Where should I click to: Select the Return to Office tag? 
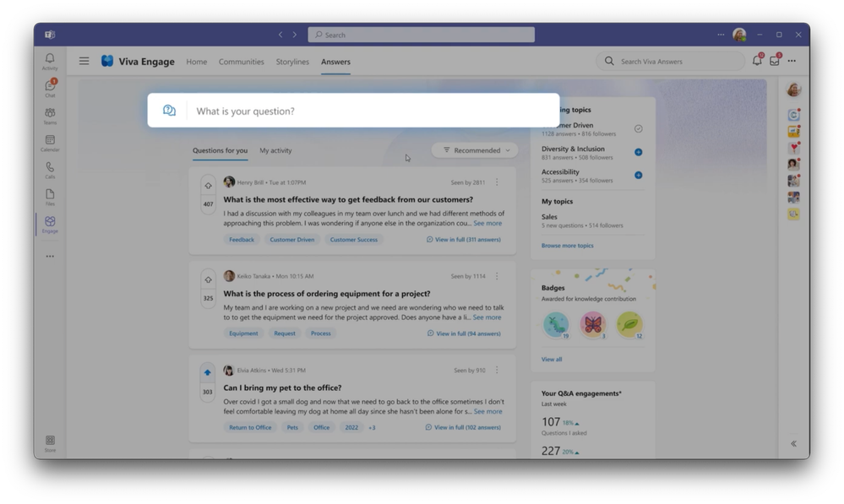(x=250, y=428)
